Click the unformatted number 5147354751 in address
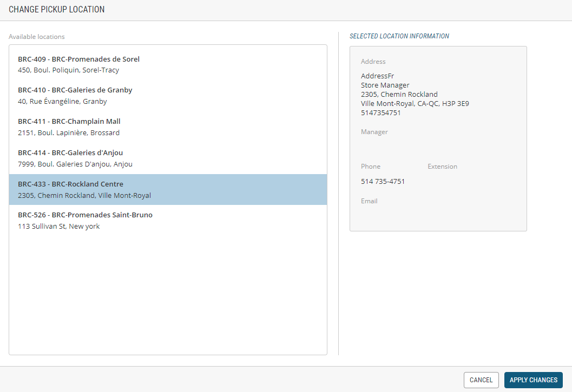 380,113
